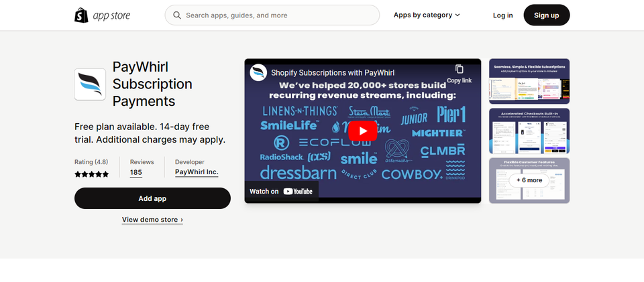Click the PayWhirl app logo icon

tap(90, 84)
